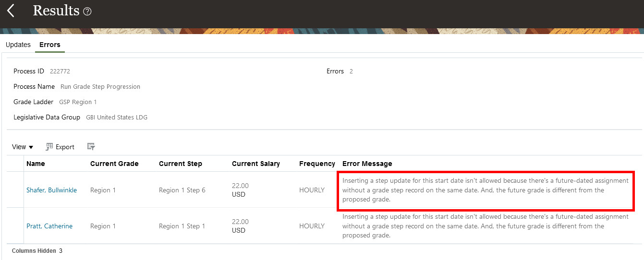Export the errors table
The width and height of the screenshot is (644, 260).
(61, 147)
